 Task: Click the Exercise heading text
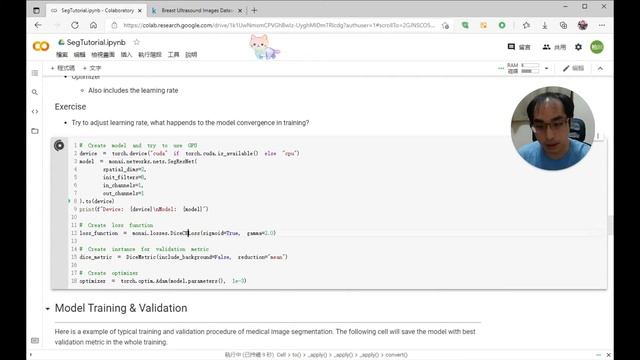pyautogui.click(x=70, y=107)
